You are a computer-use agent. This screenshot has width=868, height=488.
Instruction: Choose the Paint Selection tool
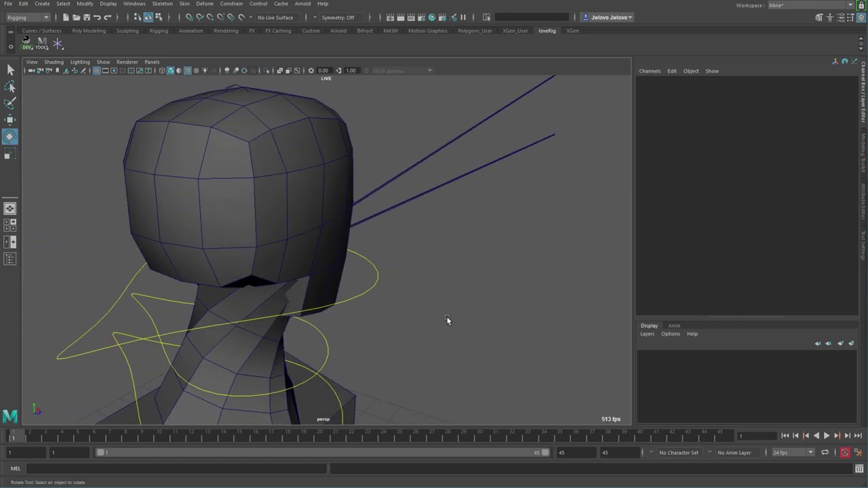[x=9, y=103]
